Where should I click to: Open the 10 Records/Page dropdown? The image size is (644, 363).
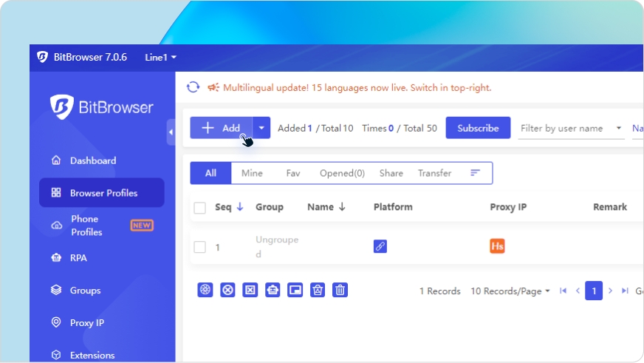click(510, 291)
